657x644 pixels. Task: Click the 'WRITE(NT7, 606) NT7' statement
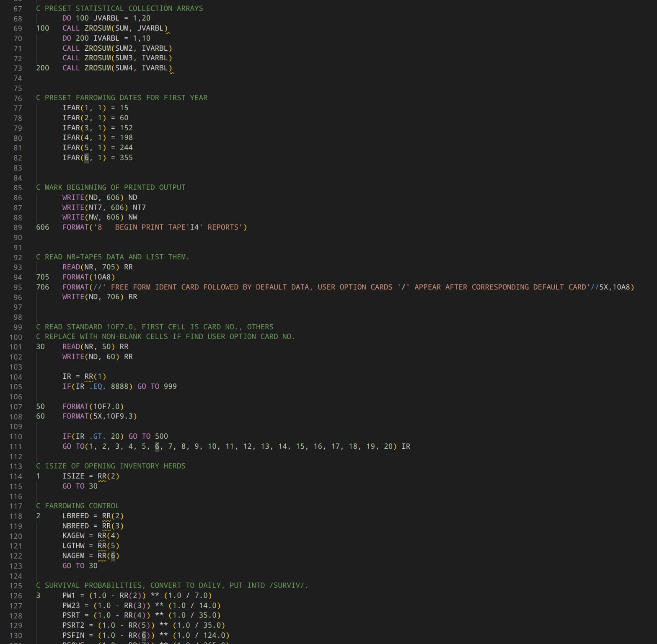click(104, 207)
